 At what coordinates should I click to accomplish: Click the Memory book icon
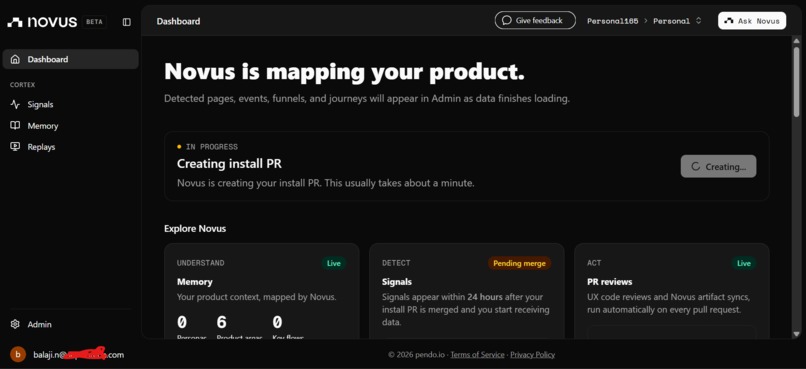(15, 125)
